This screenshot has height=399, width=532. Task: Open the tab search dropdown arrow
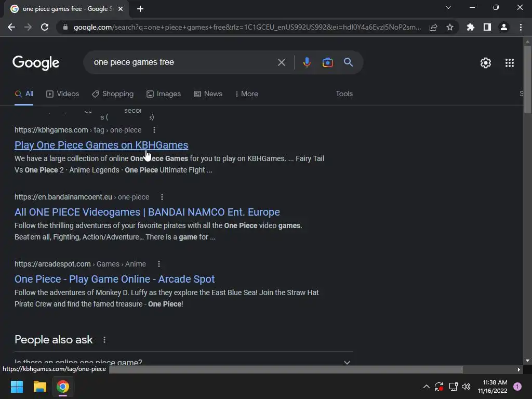click(448, 7)
